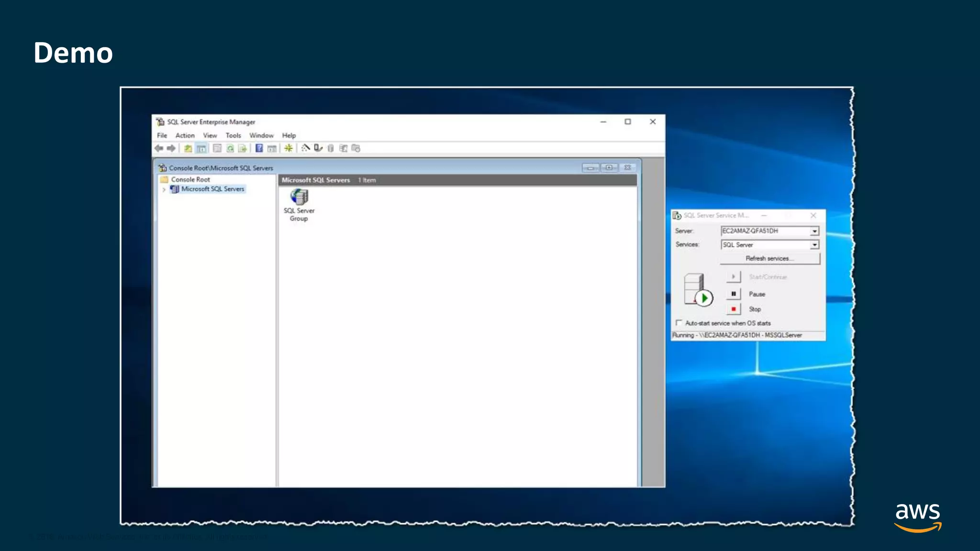
Task: Open the Server name dropdown
Action: tap(814, 231)
